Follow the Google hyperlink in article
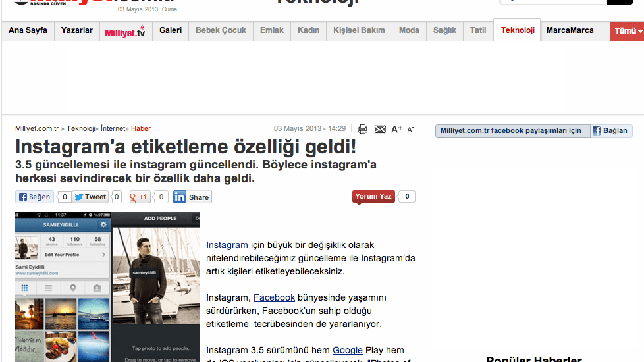Viewport: 644px width, 362px height. click(x=348, y=350)
